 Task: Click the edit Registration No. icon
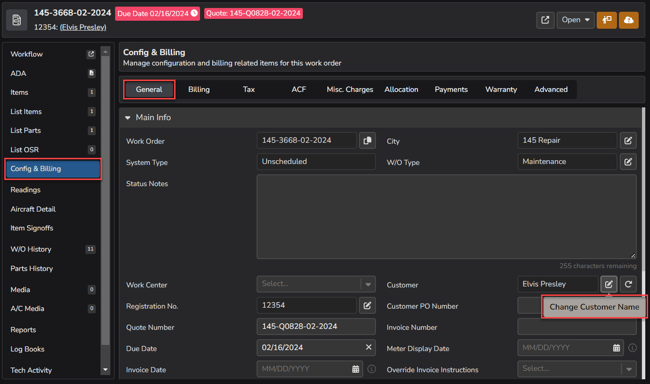pyautogui.click(x=367, y=306)
